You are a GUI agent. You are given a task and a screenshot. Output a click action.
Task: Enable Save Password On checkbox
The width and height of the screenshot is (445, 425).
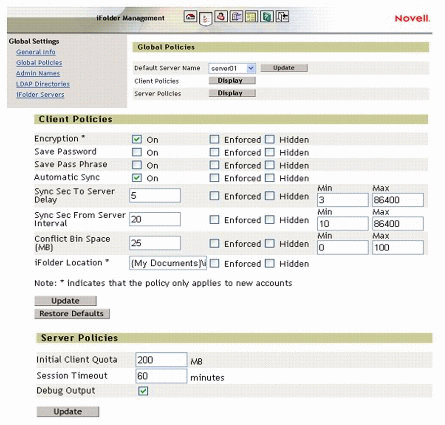tap(137, 152)
